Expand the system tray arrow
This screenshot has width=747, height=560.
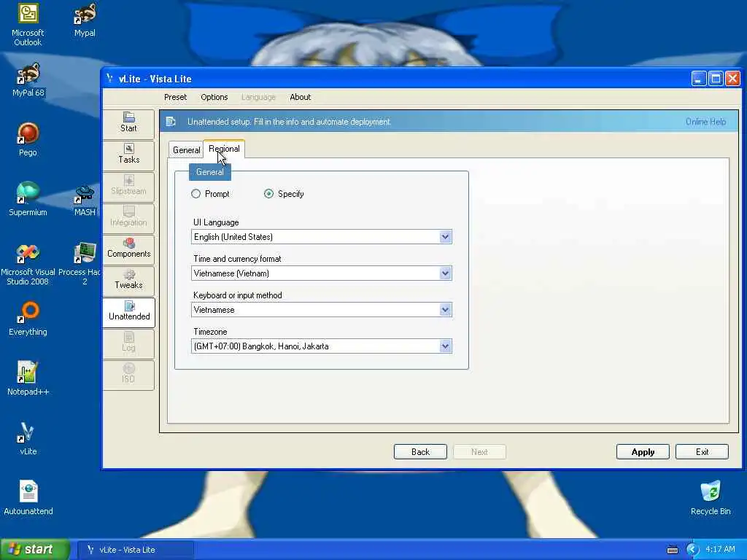(692, 550)
